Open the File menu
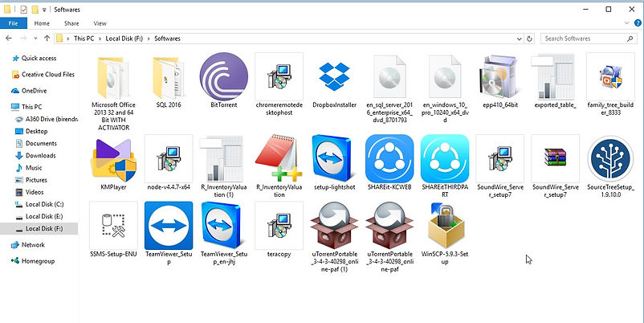 [14, 23]
